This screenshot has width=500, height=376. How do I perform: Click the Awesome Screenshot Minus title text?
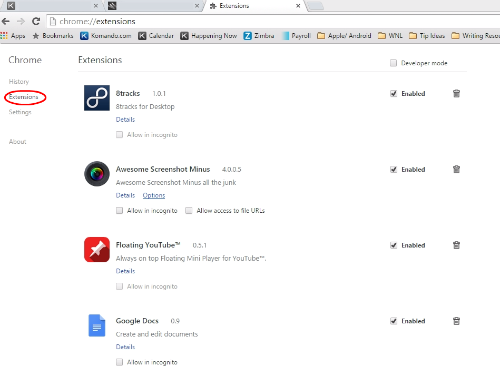(x=163, y=169)
